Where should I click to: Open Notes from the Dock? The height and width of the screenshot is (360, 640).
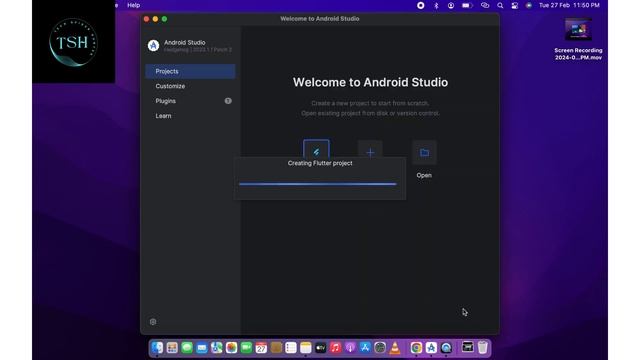(x=306, y=348)
